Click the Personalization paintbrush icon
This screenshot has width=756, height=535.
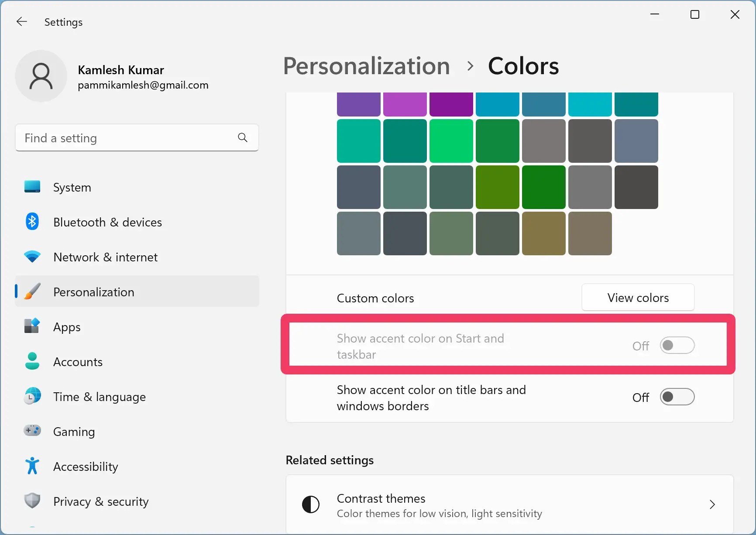pos(32,292)
